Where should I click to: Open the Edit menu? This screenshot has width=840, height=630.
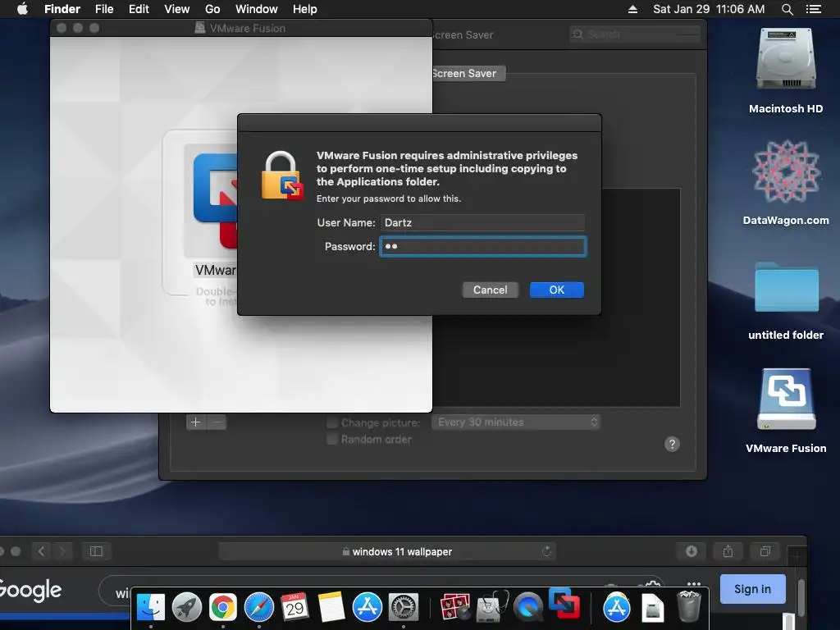click(139, 9)
